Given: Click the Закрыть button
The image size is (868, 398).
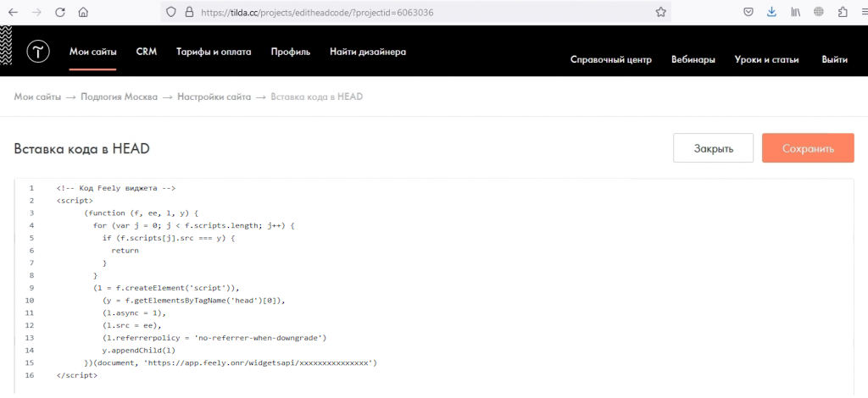Looking at the screenshot, I should coord(713,148).
